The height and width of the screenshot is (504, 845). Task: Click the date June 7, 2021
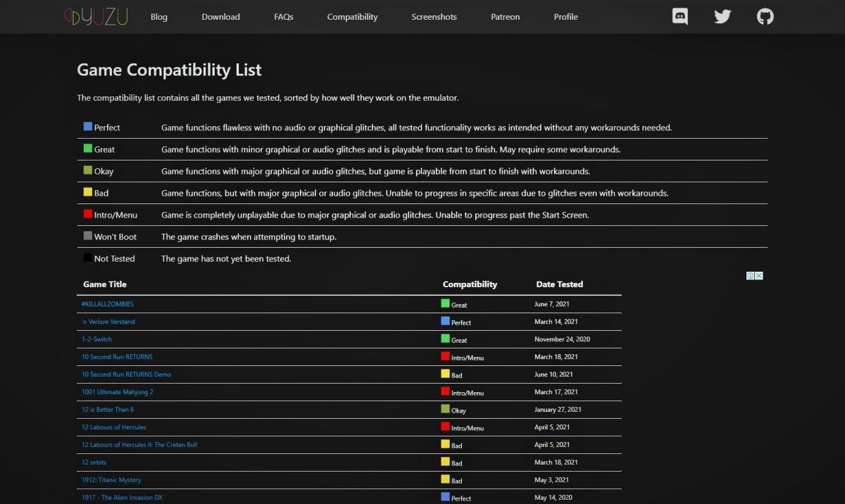coord(552,304)
